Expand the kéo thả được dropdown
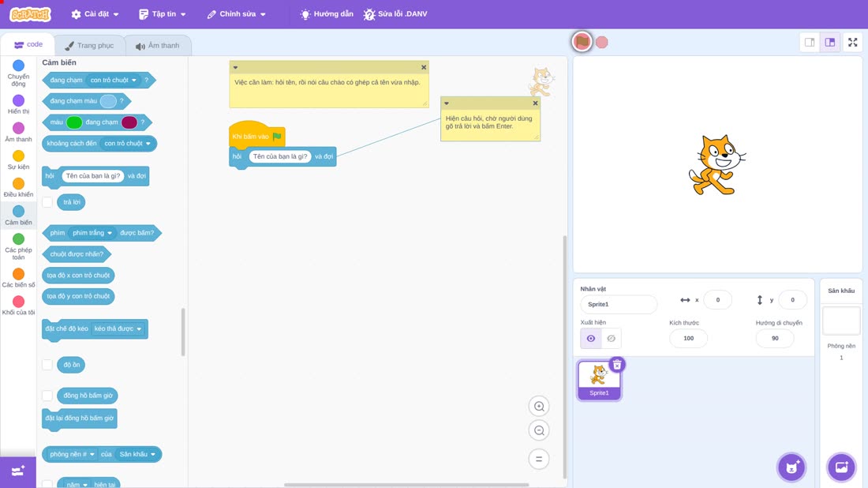Screen dimensions: 868x488 (118, 329)
